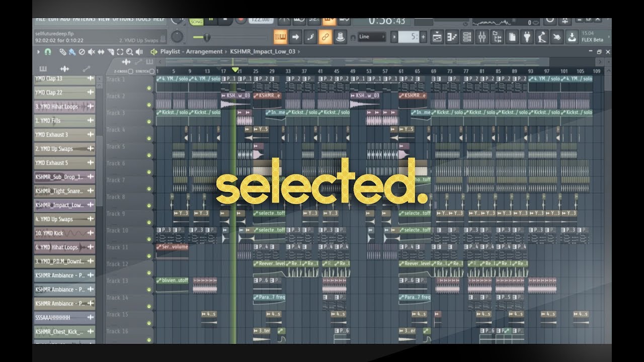Open KSHMR_Impact_Low_03 breadcrumb menu

coord(263,51)
